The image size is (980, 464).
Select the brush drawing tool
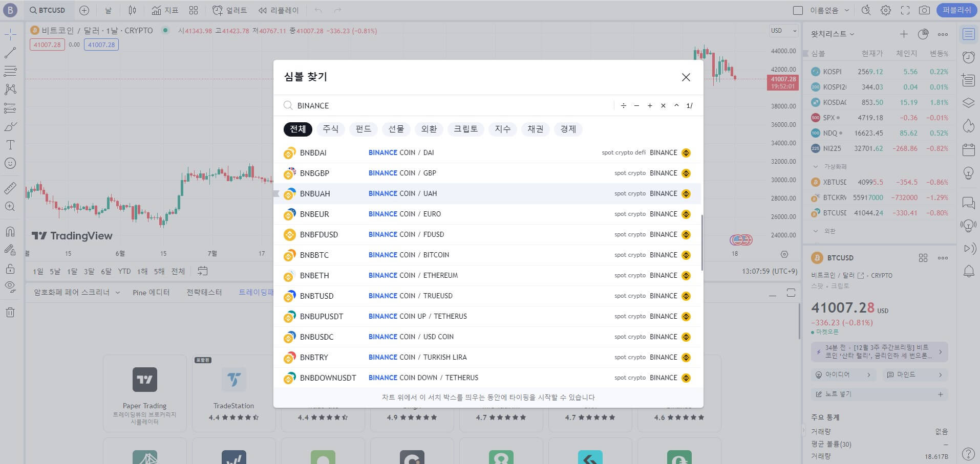coord(10,126)
